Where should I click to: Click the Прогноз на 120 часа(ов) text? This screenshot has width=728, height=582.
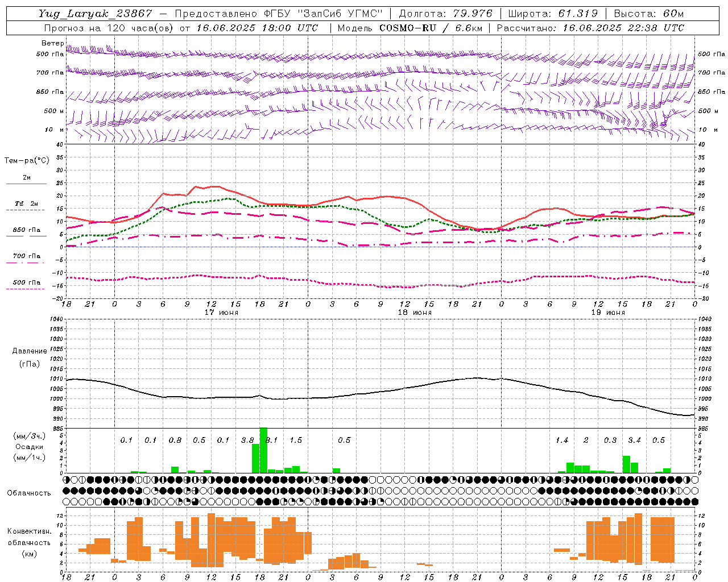click(109, 28)
